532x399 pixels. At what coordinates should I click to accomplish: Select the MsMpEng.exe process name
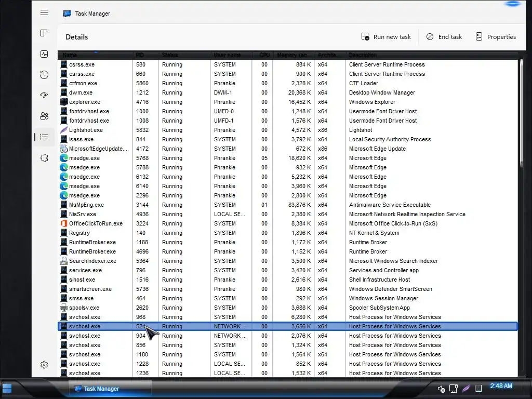pyautogui.click(x=86, y=205)
